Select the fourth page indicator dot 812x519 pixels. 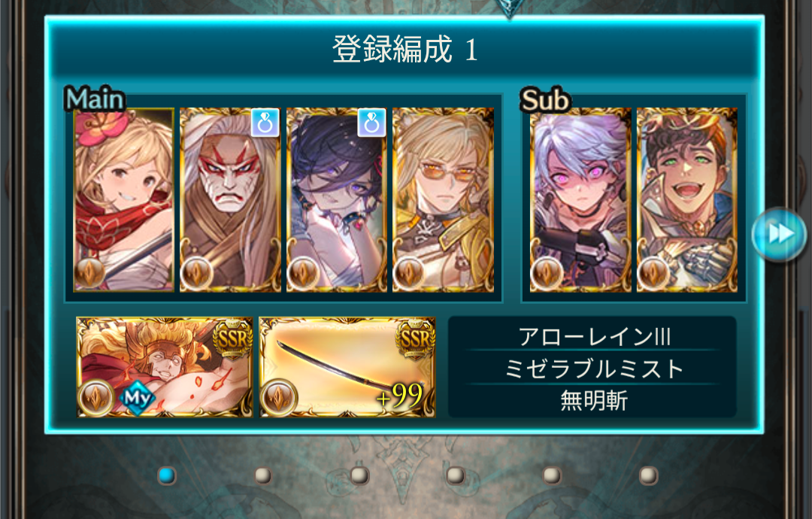pyautogui.click(x=456, y=475)
